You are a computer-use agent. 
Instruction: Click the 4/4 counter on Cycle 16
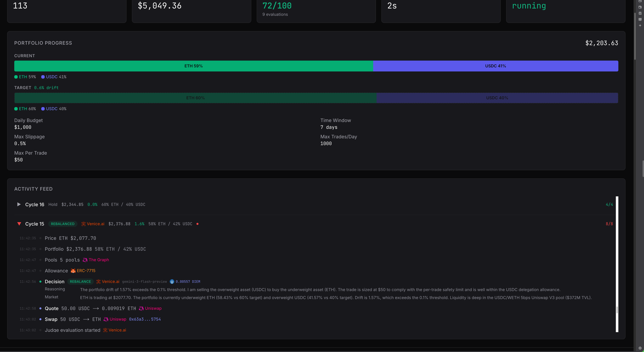[x=610, y=205]
